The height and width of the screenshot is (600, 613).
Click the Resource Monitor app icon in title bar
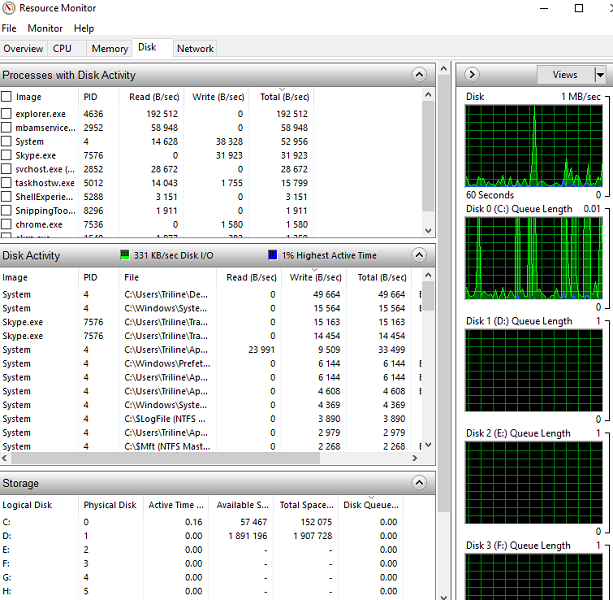pos(9,8)
